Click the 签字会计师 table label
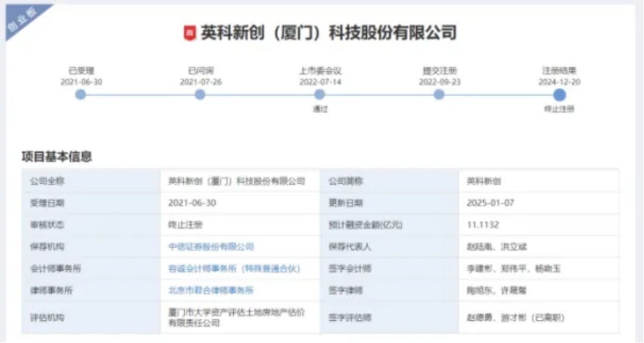This screenshot has width=644, height=343. (350, 268)
